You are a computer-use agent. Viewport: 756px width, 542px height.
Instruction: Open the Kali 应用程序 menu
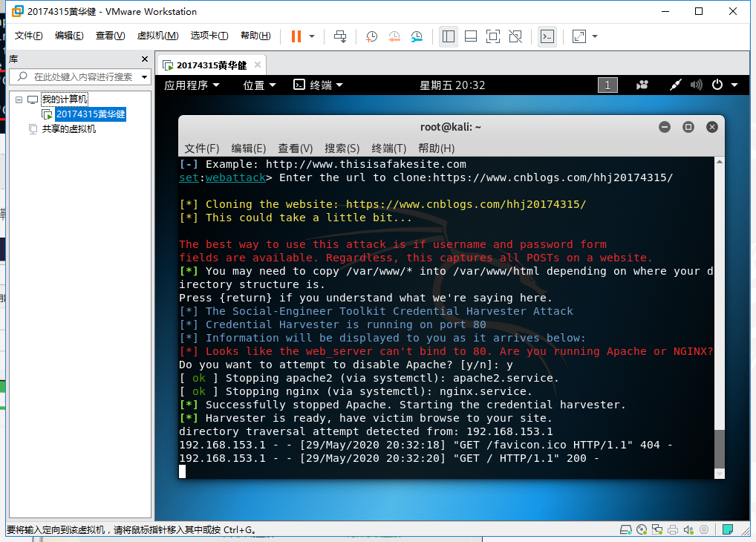point(192,85)
